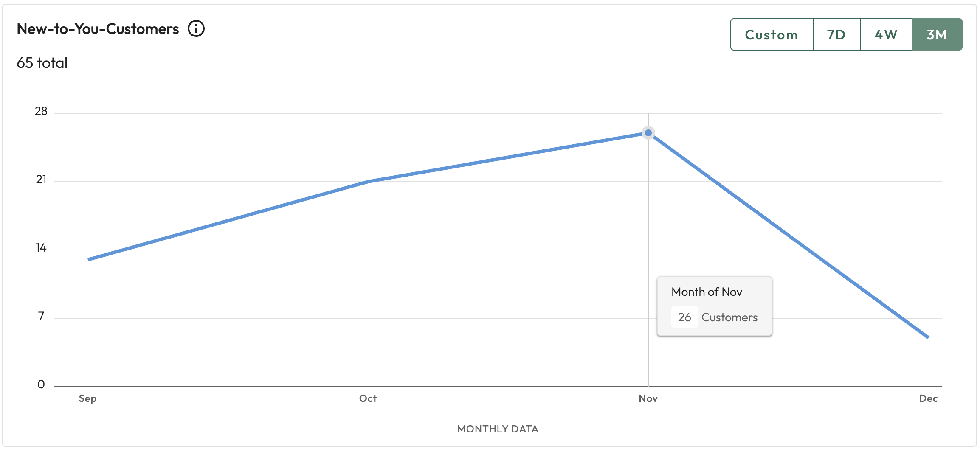The height and width of the screenshot is (449, 980).
Task: Click the Month of Nov tooltip heading
Action: (707, 292)
